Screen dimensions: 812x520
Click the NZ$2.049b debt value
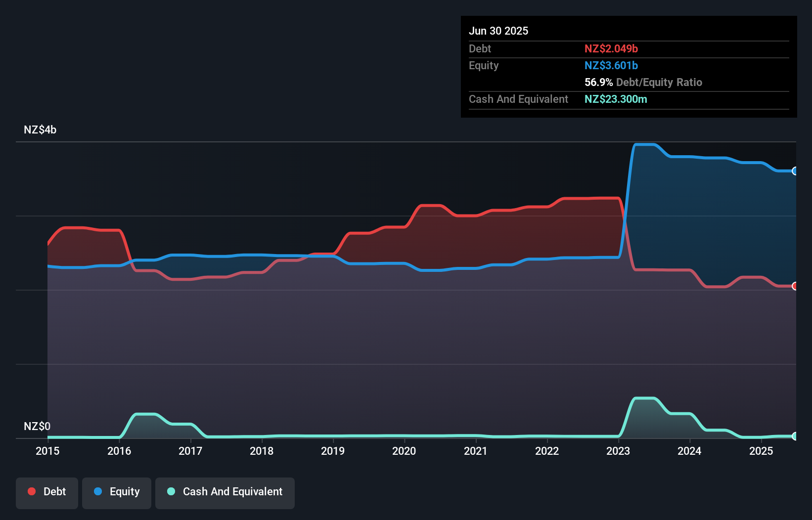[611, 48]
